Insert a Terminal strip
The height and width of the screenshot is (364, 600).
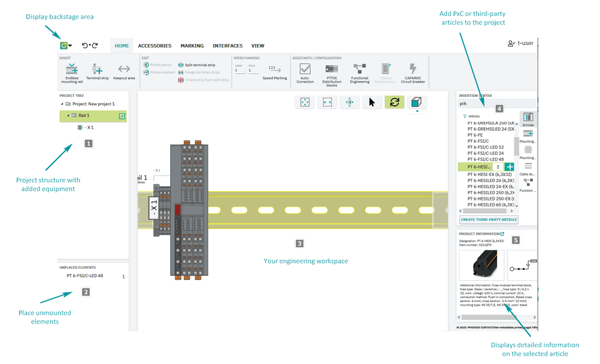pos(97,71)
